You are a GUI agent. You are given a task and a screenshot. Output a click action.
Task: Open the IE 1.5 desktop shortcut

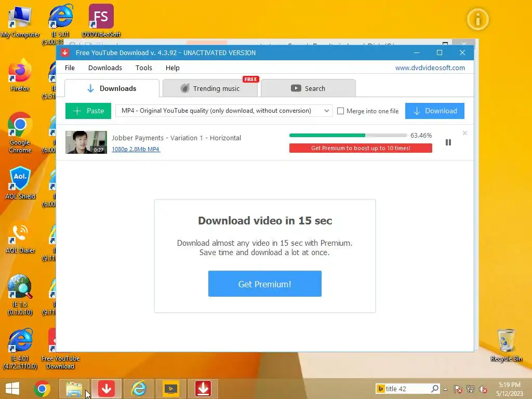pyautogui.click(x=20, y=295)
